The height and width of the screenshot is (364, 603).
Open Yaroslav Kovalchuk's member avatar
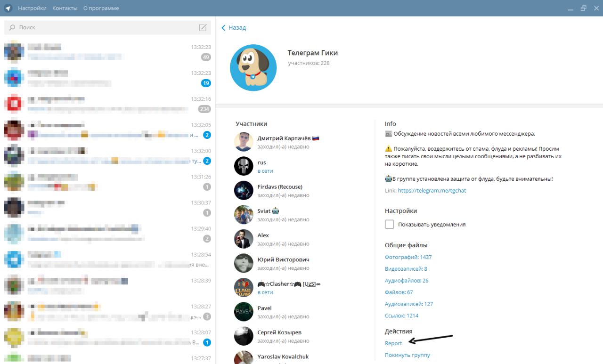point(244,357)
